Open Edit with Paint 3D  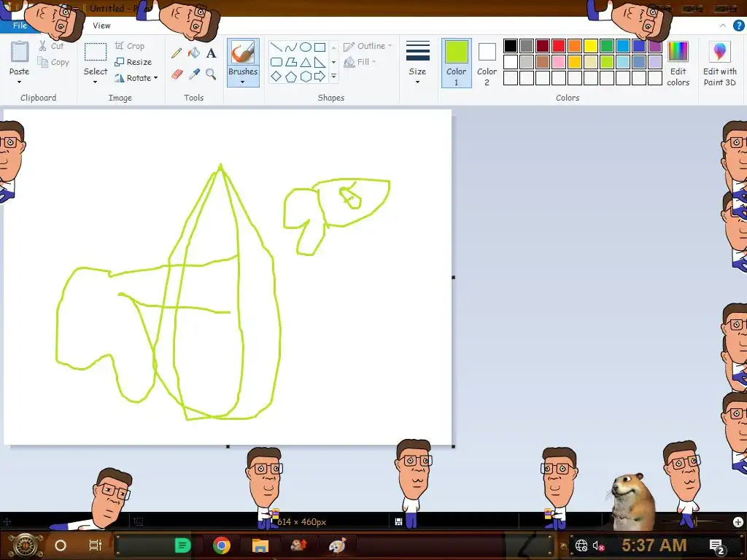(x=720, y=64)
